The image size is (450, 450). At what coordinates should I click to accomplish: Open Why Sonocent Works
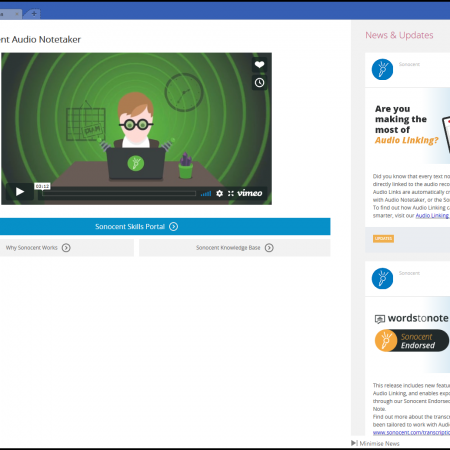pos(67,248)
